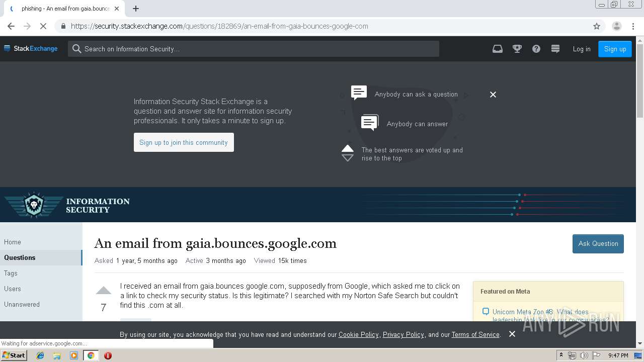
Task: Open the site switcher chat icon
Action: pyautogui.click(x=555, y=49)
